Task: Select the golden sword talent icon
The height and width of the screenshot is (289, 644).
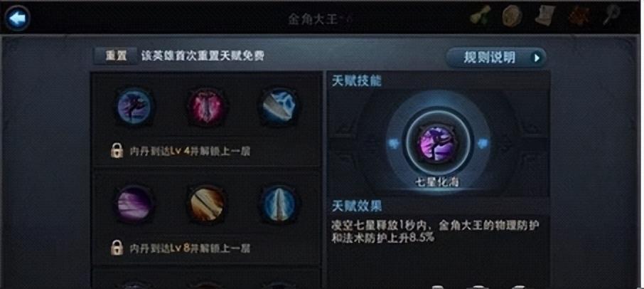Action: pyautogui.click(x=207, y=204)
